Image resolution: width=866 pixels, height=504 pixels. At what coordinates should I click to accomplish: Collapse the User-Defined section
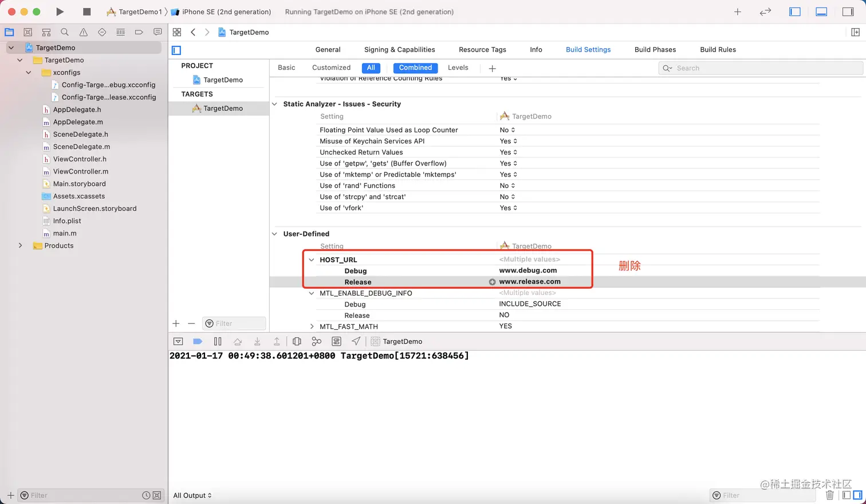coord(274,234)
